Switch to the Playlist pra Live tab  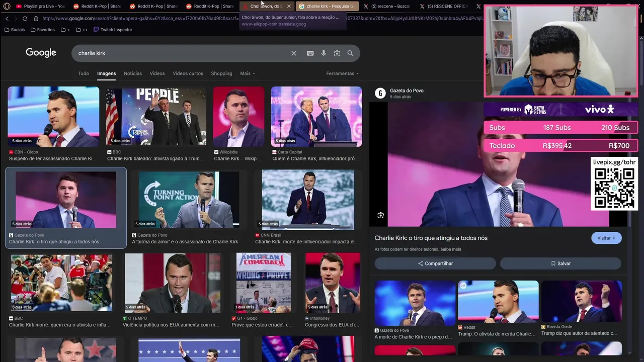40,6
